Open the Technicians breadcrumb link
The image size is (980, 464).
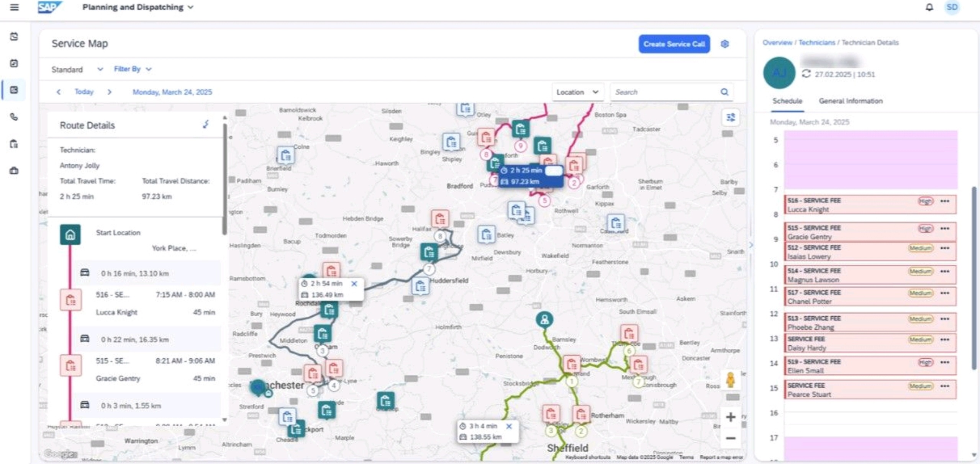[816, 42]
